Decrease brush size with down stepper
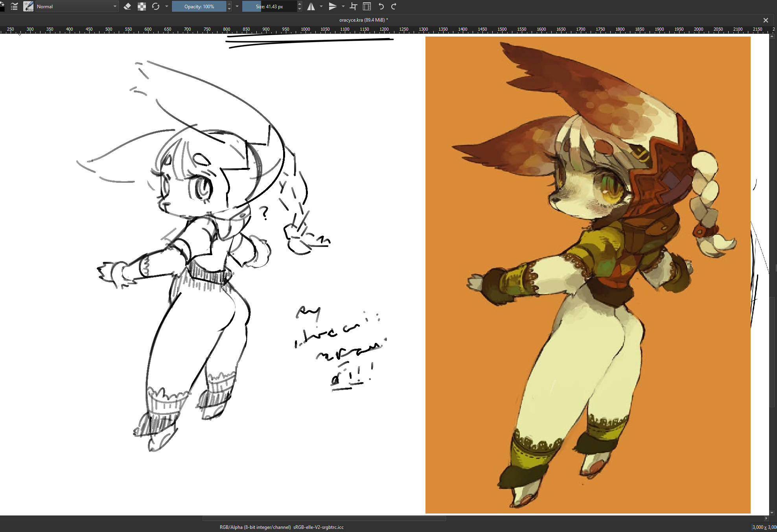 300,9
